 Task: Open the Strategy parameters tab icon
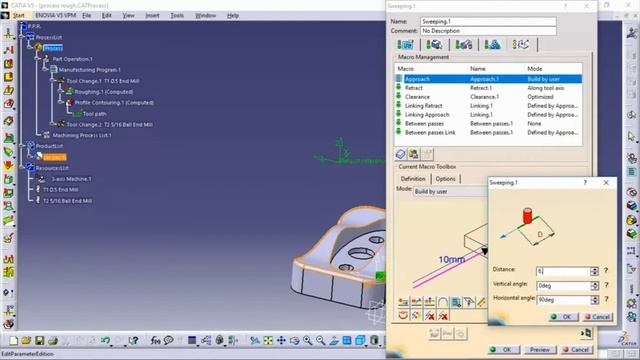click(405, 44)
